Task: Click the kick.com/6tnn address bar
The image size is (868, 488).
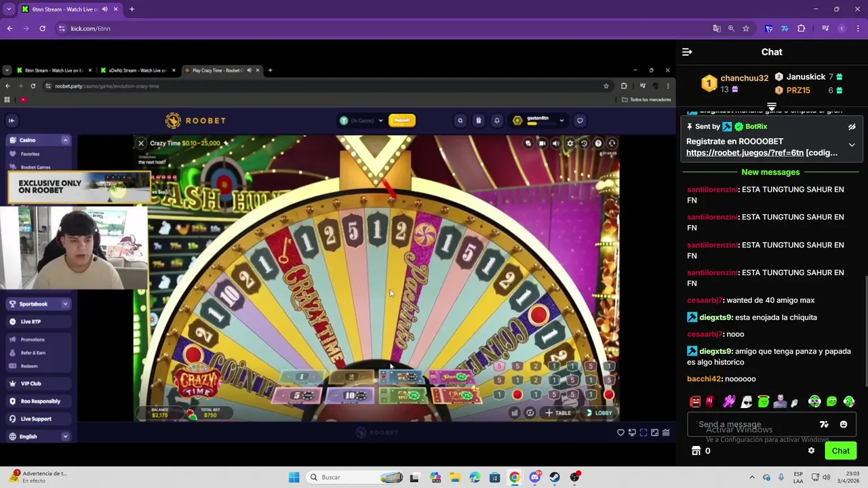Action: coord(380,28)
